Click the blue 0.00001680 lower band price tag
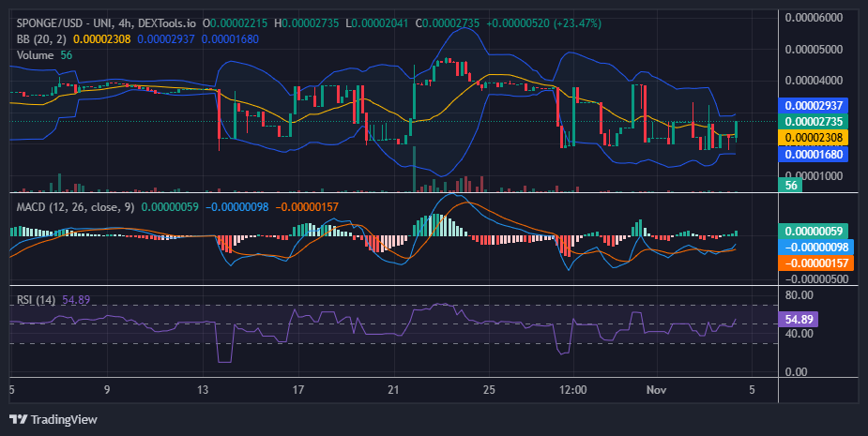 coord(814,154)
